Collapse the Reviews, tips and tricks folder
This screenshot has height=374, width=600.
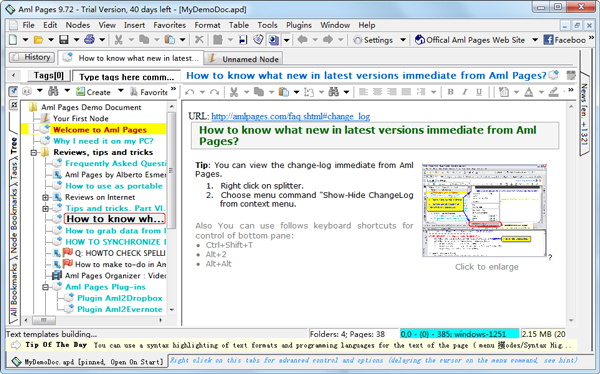[34, 153]
